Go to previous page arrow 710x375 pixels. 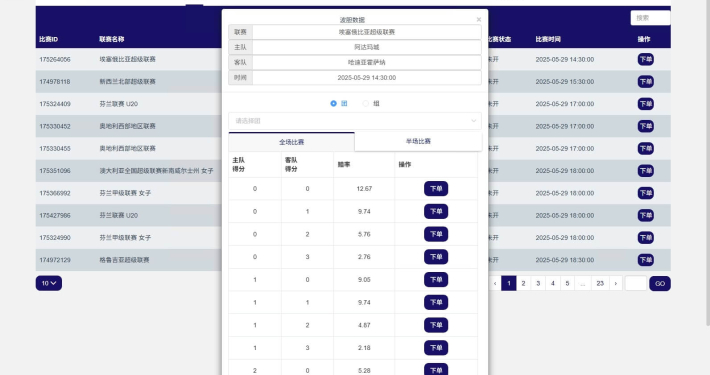[x=495, y=284]
